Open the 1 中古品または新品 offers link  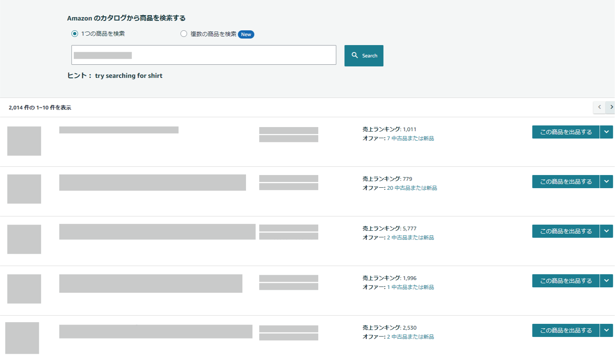pyautogui.click(x=410, y=287)
